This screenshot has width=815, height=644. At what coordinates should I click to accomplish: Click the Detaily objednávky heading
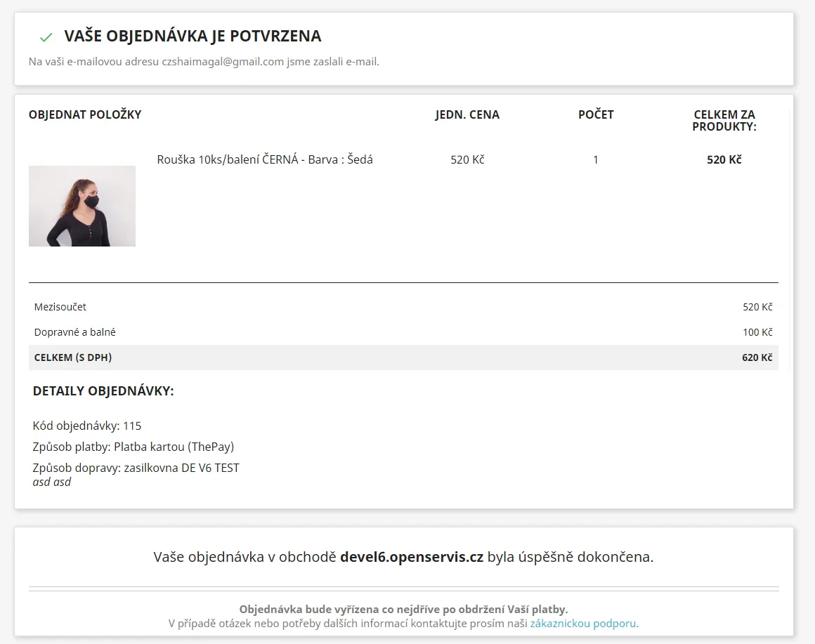(103, 391)
